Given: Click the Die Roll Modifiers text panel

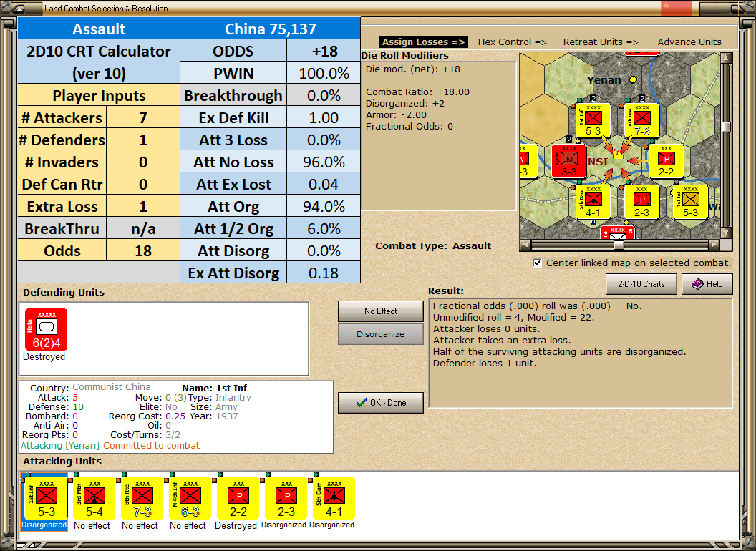Looking at the screenshot, I should 438,136.
